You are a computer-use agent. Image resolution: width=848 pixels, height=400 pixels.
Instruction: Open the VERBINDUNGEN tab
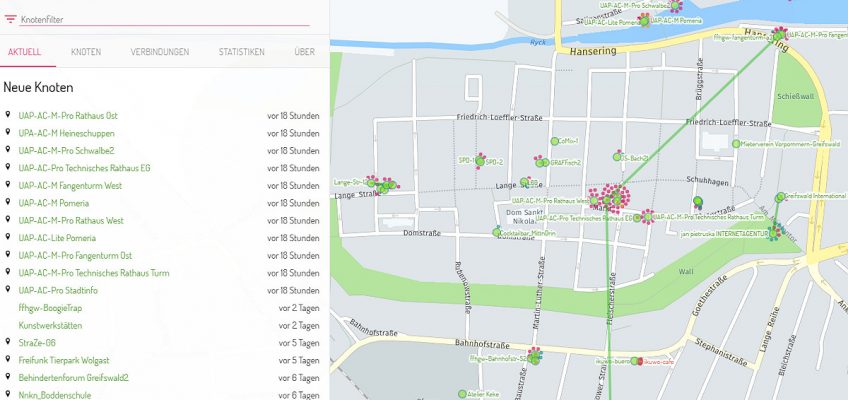coord(159,51)
